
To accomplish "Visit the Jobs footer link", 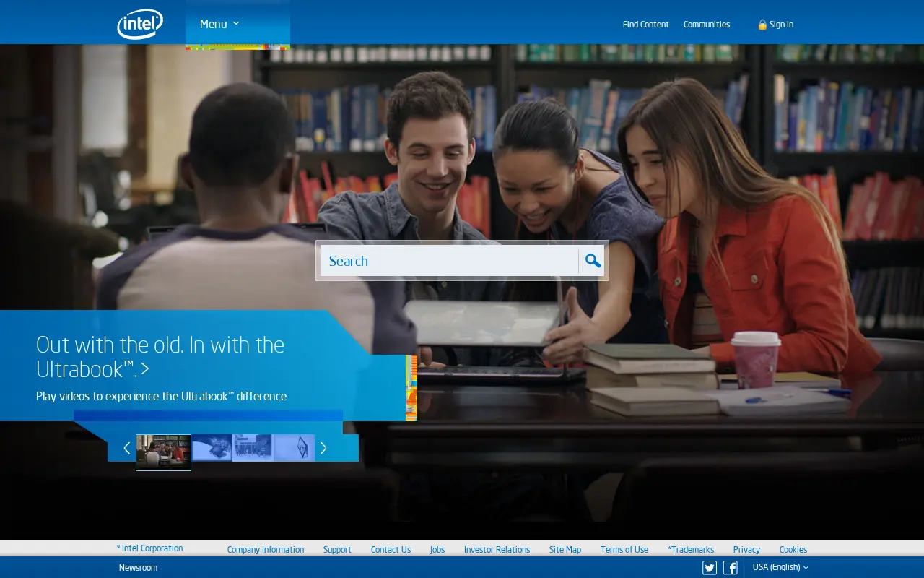I will (x=437, y=550).
